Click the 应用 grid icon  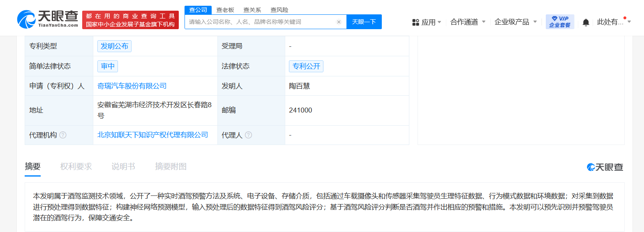tap(415, 22)
